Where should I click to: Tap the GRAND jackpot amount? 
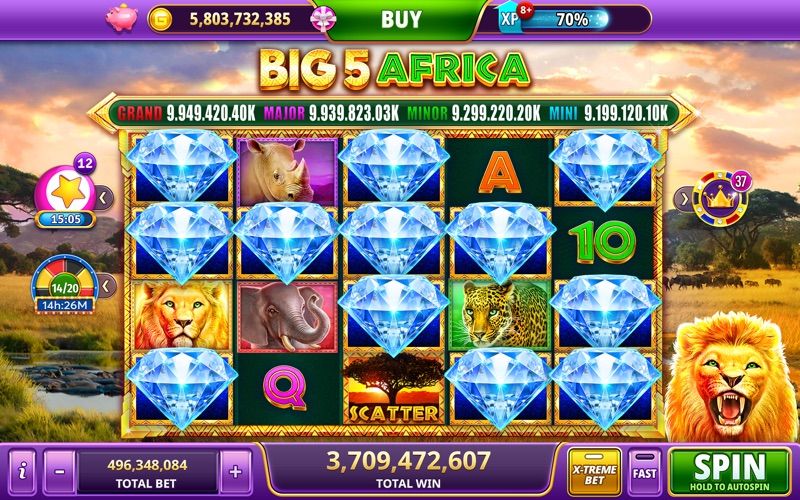[x=211, y=114]
